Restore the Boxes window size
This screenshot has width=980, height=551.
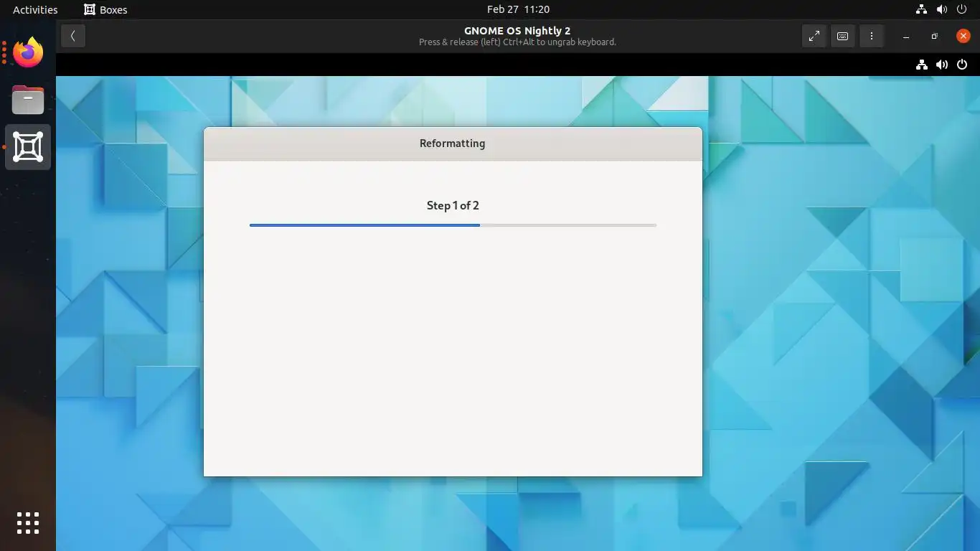click(x=934, y=36)
